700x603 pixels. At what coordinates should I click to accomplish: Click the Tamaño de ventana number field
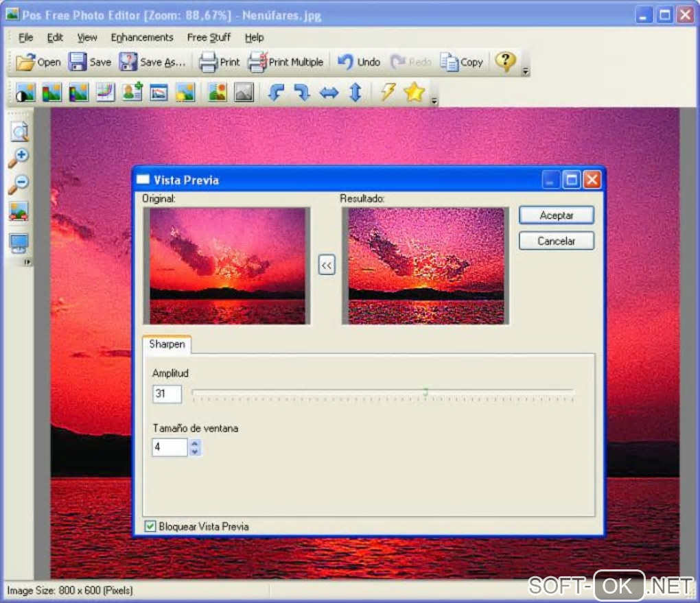[170, 447]
